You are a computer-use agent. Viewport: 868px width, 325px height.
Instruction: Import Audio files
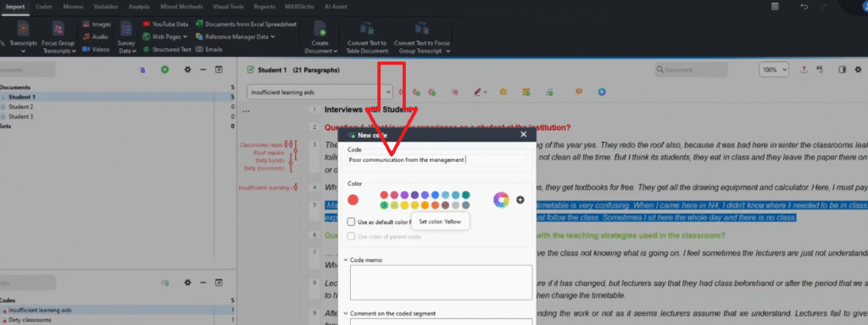[96, 36]
